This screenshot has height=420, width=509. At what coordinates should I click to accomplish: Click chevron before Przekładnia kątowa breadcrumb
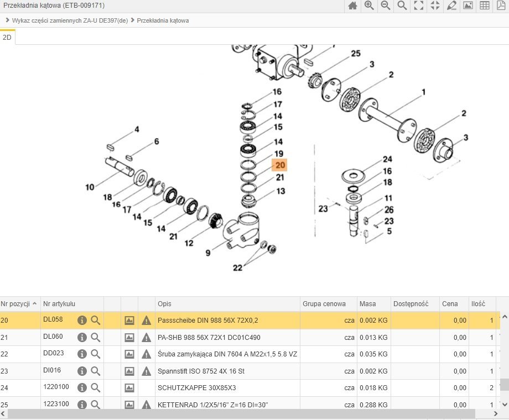click(133, 20)
